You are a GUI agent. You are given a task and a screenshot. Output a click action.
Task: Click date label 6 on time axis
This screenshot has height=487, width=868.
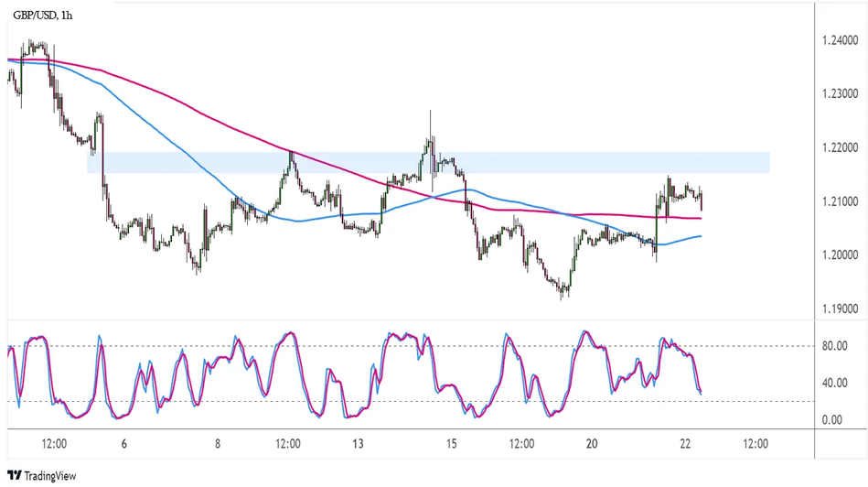point(123,444)
